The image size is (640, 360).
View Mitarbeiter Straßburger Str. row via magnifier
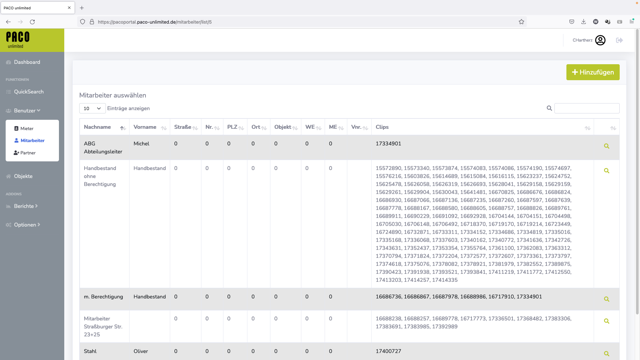(607, 321)
